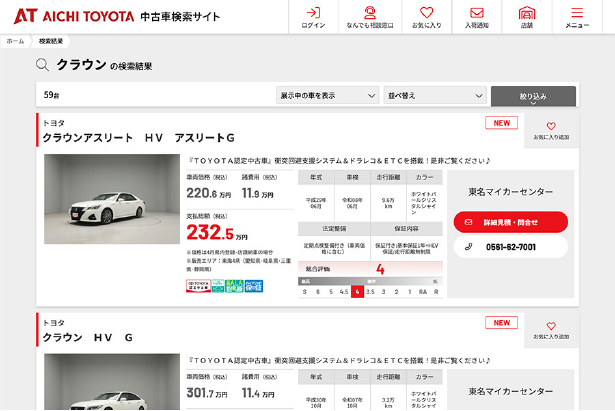Click NEW badge on クラウンアスリート listing

pos(502,123)
